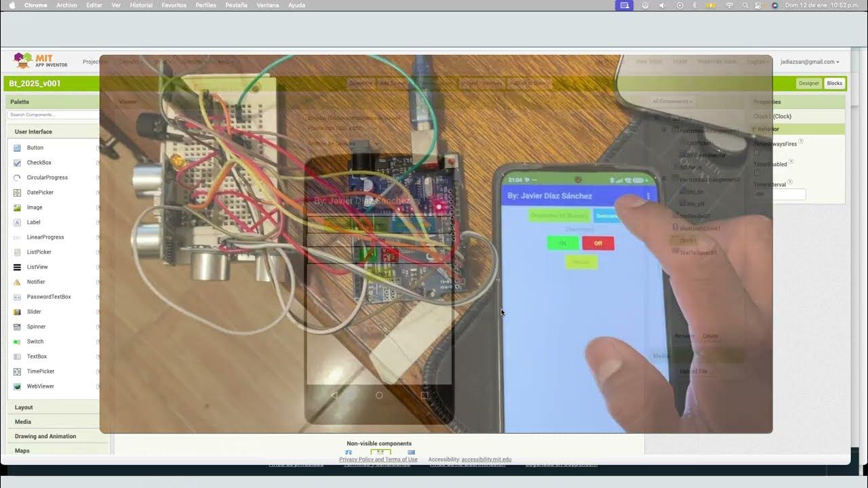
Task: Expand the Drawing and Animation palette section
Action: (x=57, y=436)
